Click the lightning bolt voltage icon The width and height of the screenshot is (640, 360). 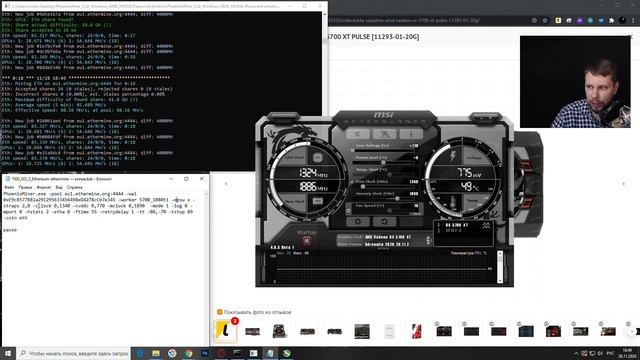(453, 156)
